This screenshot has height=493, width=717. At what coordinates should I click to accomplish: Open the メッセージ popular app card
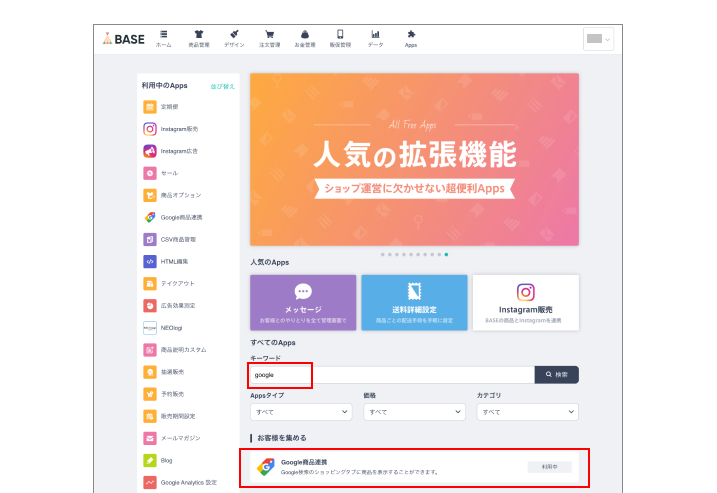click(303, 303)
